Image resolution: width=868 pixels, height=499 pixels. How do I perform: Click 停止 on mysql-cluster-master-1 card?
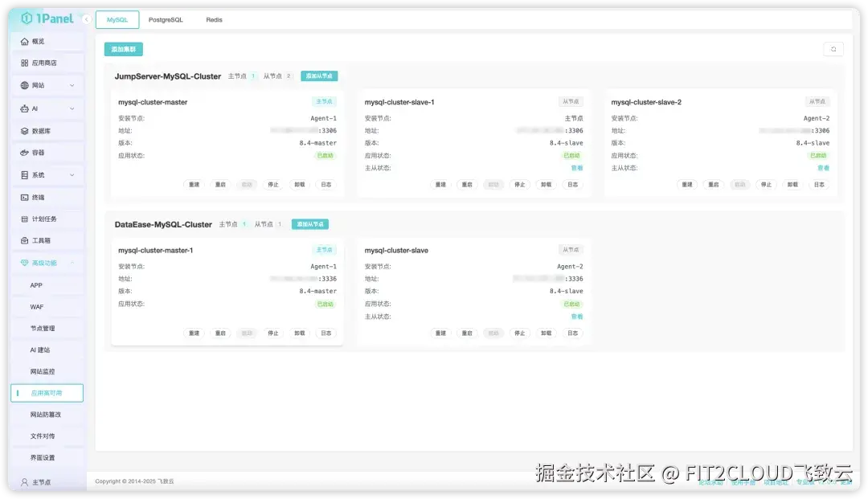click(x=273, y=333)
